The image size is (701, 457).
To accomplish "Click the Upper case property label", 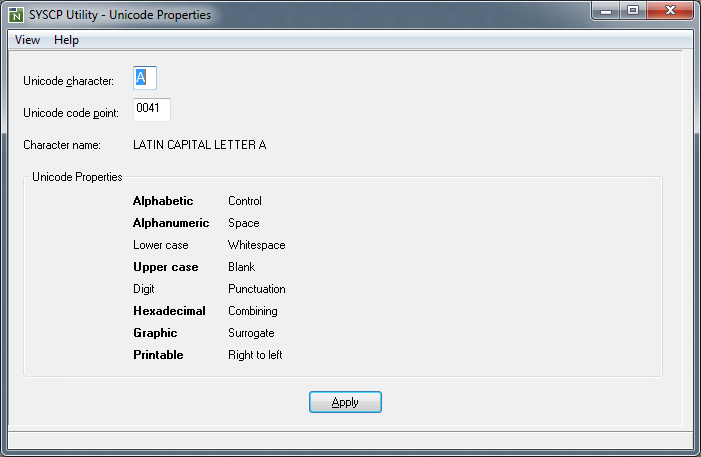I will (x=165, y=267).
